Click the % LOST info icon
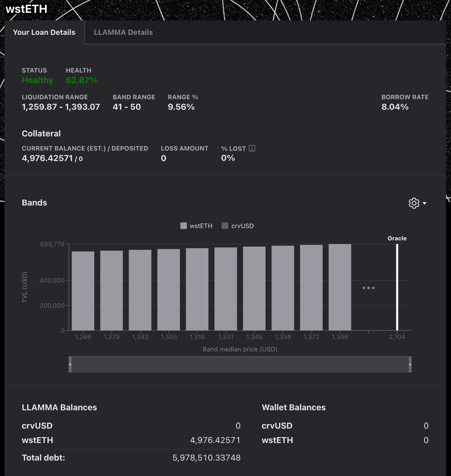The height and width of the screenshot is (476, 451). pyautogui.click(x=252, y=148)
